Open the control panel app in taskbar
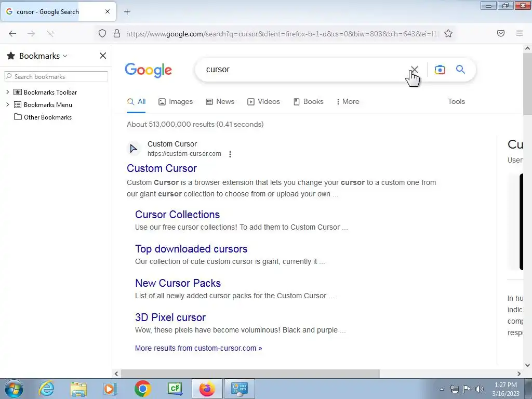 tap(240, 389)
